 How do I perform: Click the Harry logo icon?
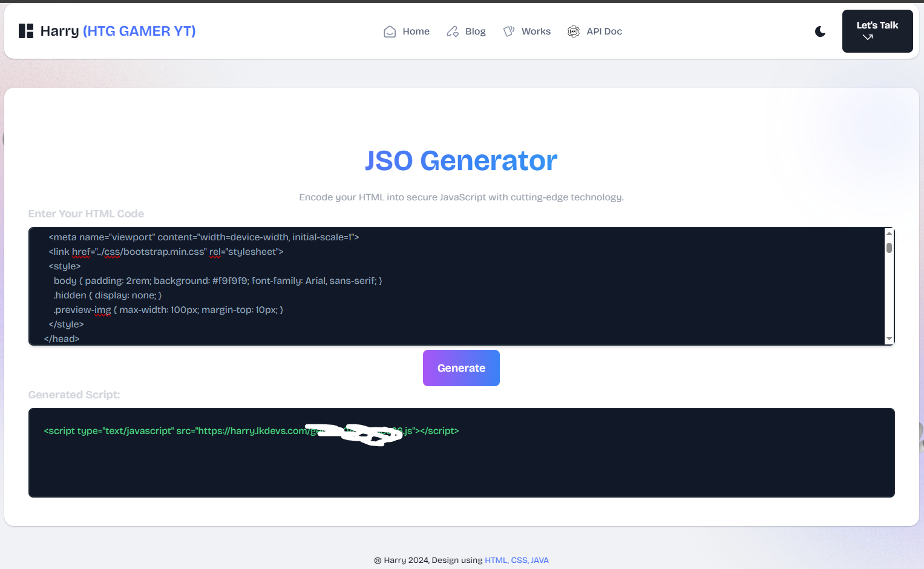pos(26,31)
